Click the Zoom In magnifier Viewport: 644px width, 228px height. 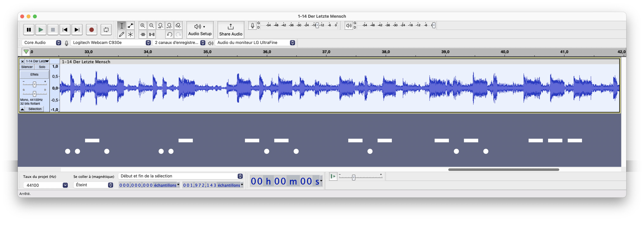pyautogui.click(x=143, y=26)
